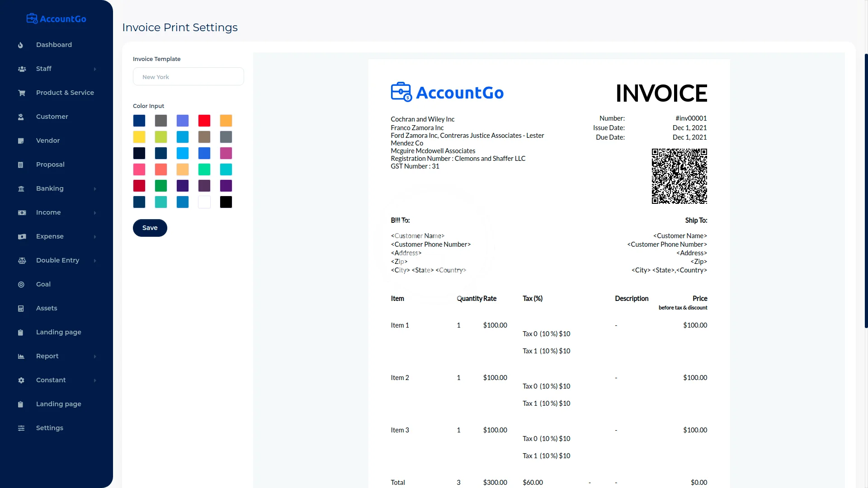This screenshot has width=868, height=488.
Task: Open the Income menu item
Action: click(x=48, y=212)
